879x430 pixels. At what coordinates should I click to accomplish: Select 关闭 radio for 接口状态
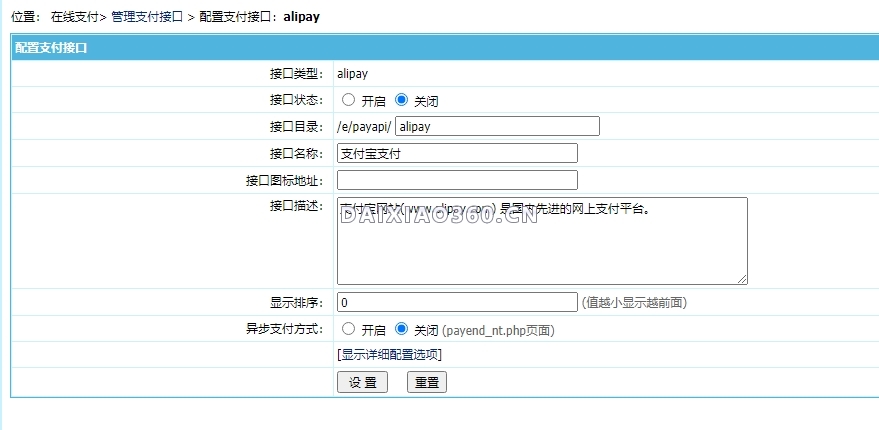[402, 100]
